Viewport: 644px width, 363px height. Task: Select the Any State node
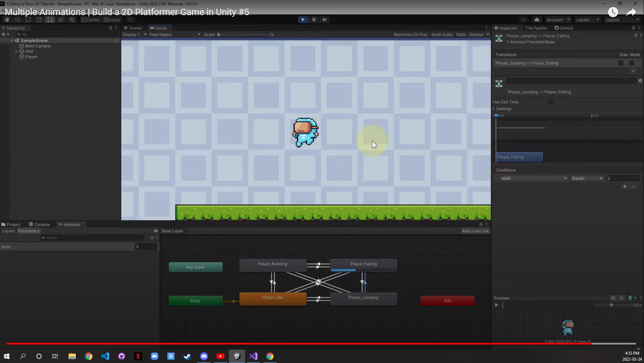click(195, 267)
